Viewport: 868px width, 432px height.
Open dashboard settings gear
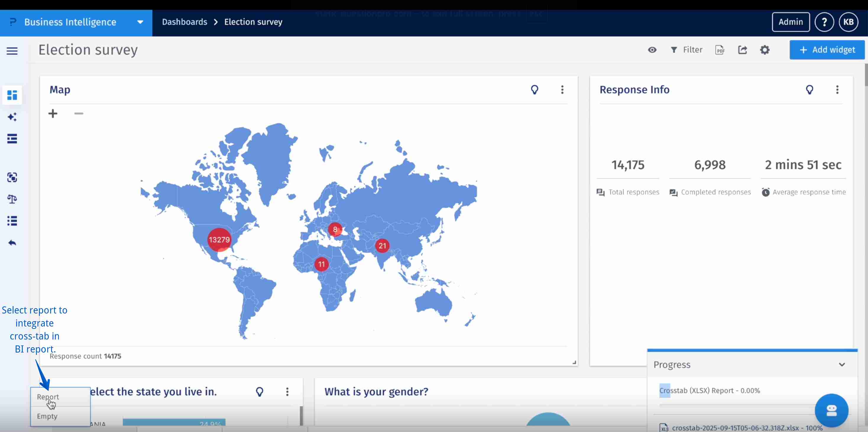point(765,50)
